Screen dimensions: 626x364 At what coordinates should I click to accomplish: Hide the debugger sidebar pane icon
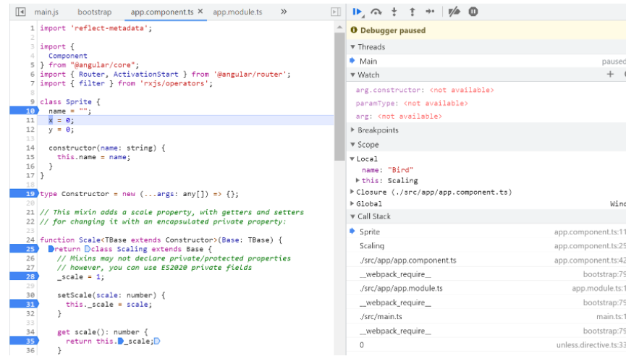coord(334,12)
